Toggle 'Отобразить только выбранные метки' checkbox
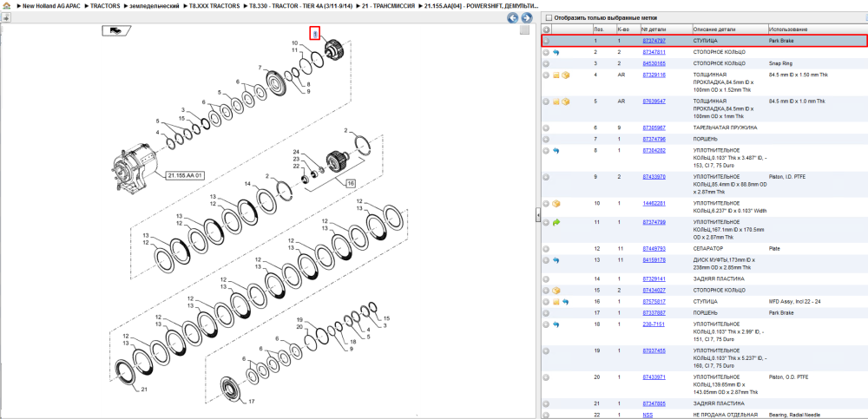 [x=548, y=17]
